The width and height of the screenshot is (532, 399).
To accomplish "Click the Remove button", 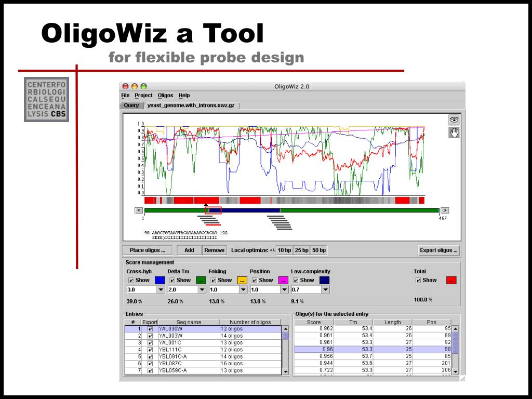I will [x=214, y=250].
